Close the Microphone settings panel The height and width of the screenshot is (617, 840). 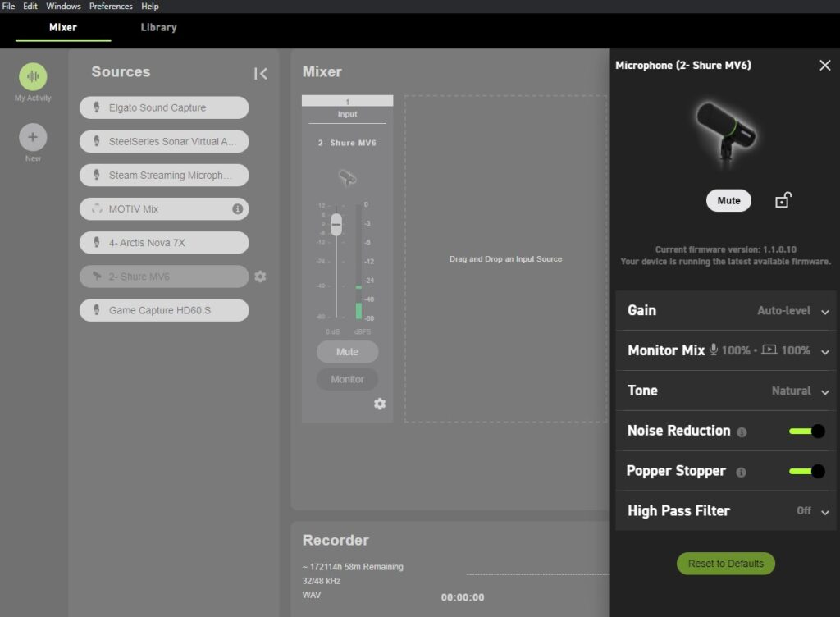pyautogui.click(x=825, y=66)
